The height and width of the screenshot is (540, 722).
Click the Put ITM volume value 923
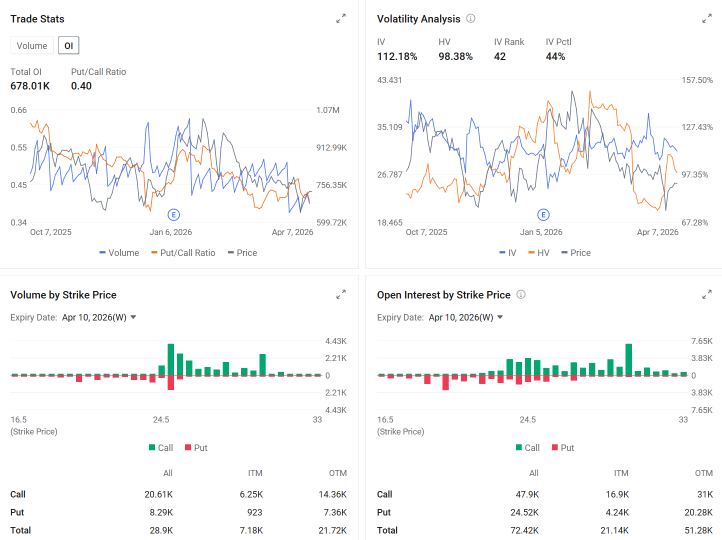[x=255, y=512]
